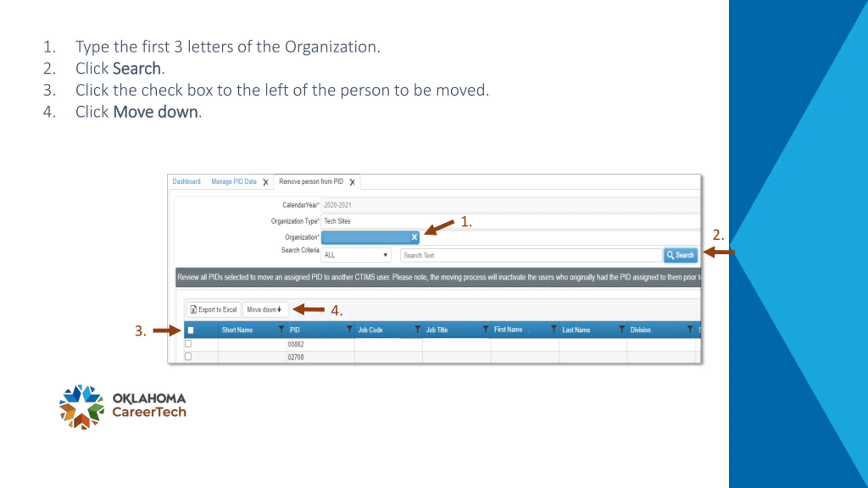
Task: Expand the Search Criteria ALL dropdown
Action: [356, 255]
